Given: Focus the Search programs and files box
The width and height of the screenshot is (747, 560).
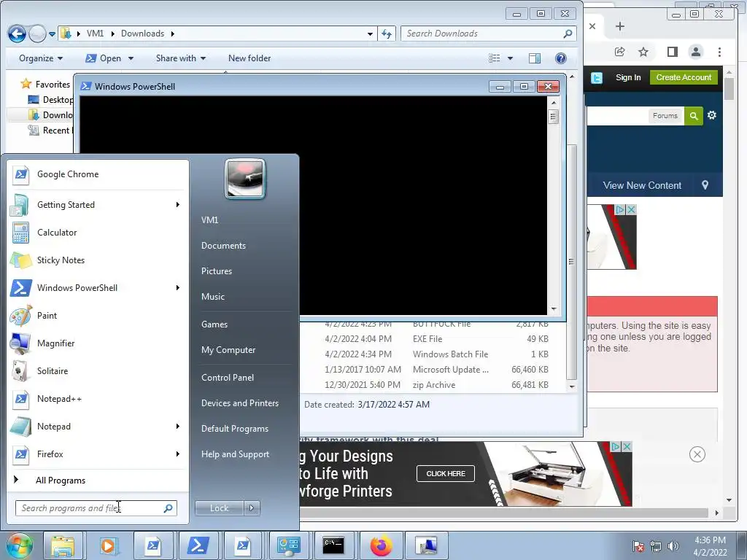Looking at the screenshot, I should 96,508.
